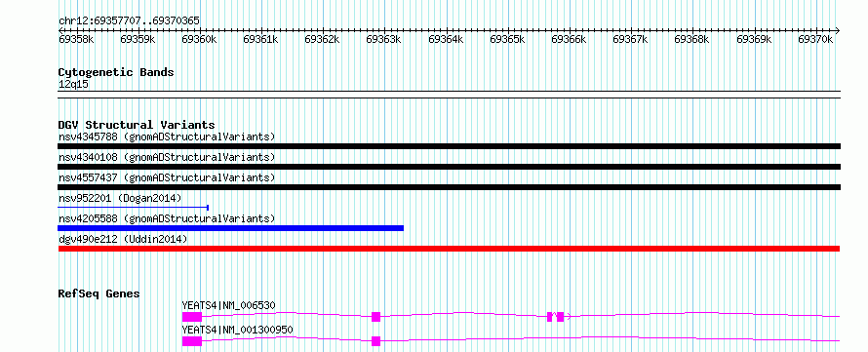Click the 69360k ruler position
This screenshot has width=868, height=352.
[199, 39]
